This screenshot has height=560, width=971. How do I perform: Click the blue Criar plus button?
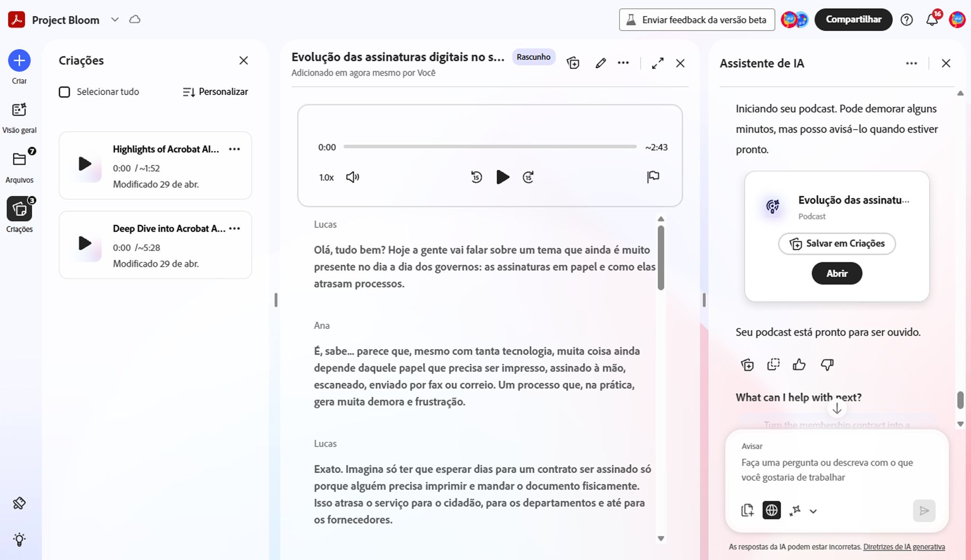point(19,61)
